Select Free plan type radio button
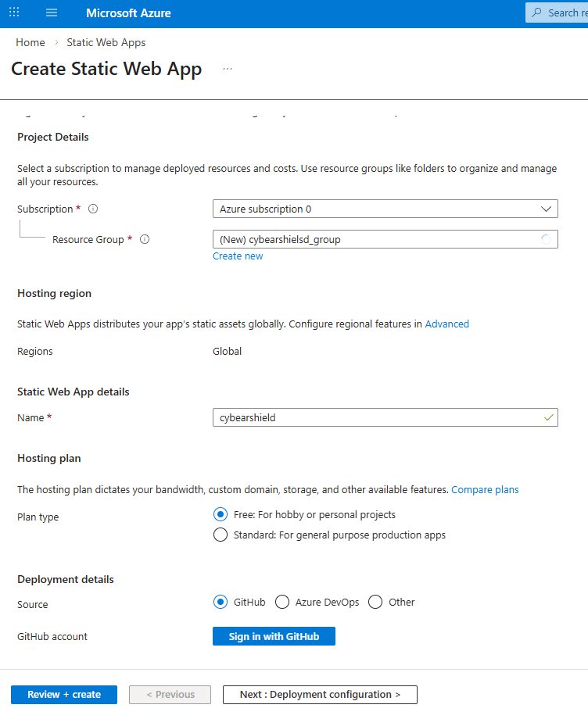Image resolution: width=588 pixels, height=719 pixels. 220,515
